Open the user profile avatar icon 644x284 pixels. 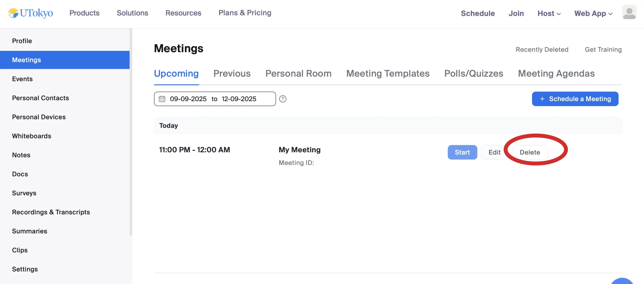click(x=629, y=12)
